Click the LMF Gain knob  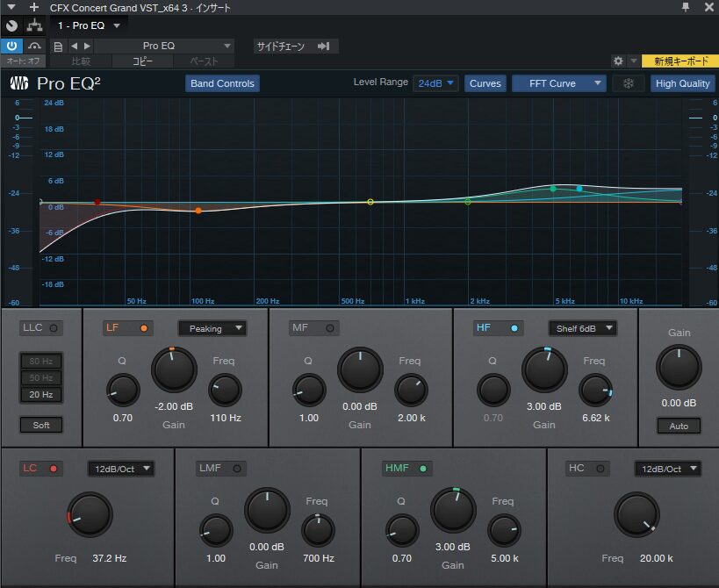267,510
